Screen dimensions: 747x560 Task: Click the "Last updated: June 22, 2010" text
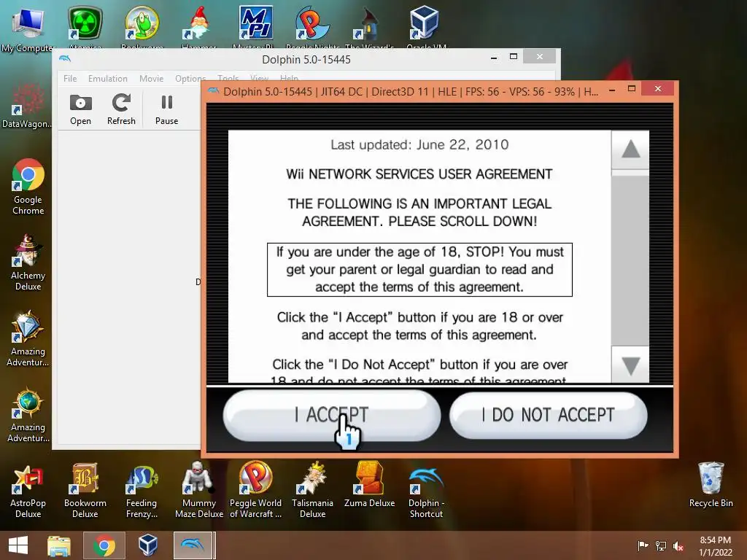419,145
